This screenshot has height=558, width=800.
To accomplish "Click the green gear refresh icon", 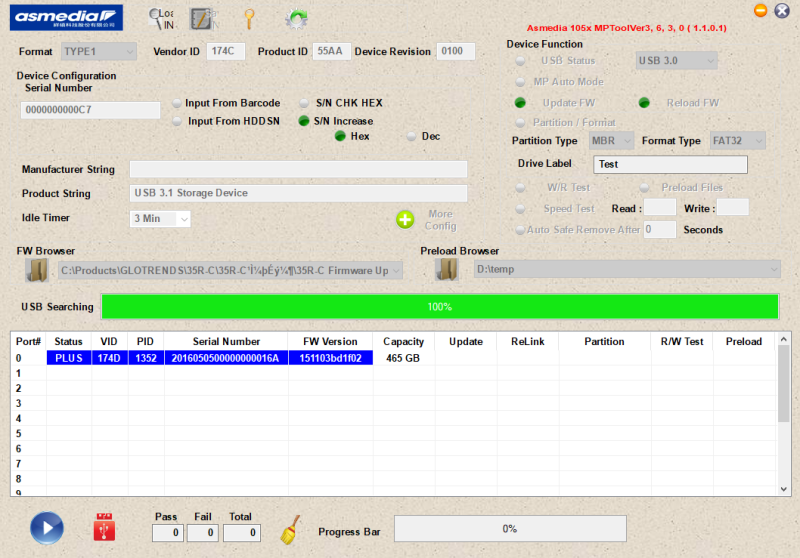I will click(296, 19).
